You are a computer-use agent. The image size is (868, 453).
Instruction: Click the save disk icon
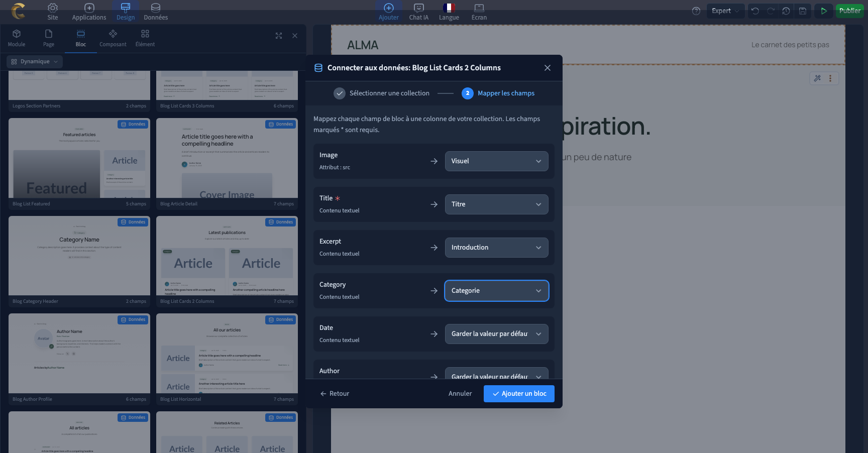(803, 11)
